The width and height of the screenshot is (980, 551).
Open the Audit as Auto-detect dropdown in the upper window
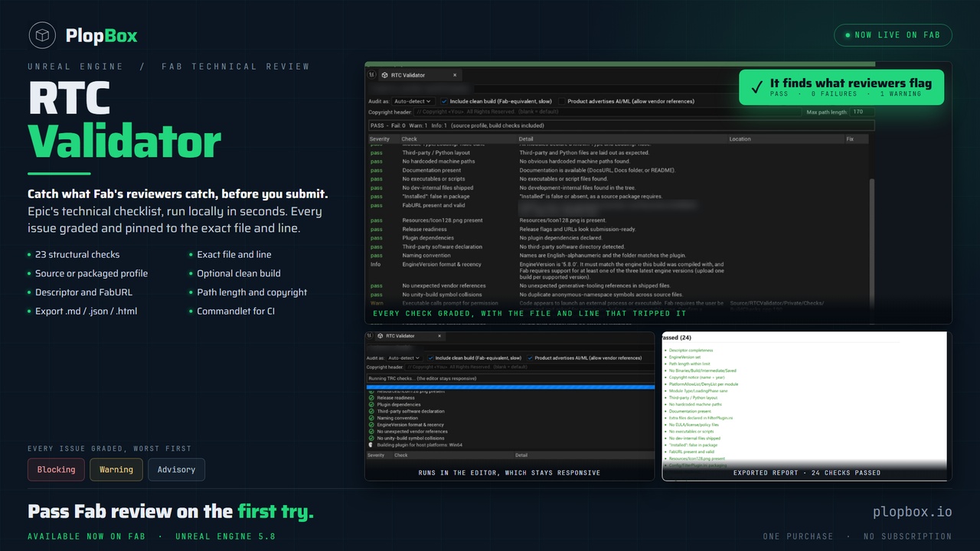pyautogui.click(x=413, y=101)
